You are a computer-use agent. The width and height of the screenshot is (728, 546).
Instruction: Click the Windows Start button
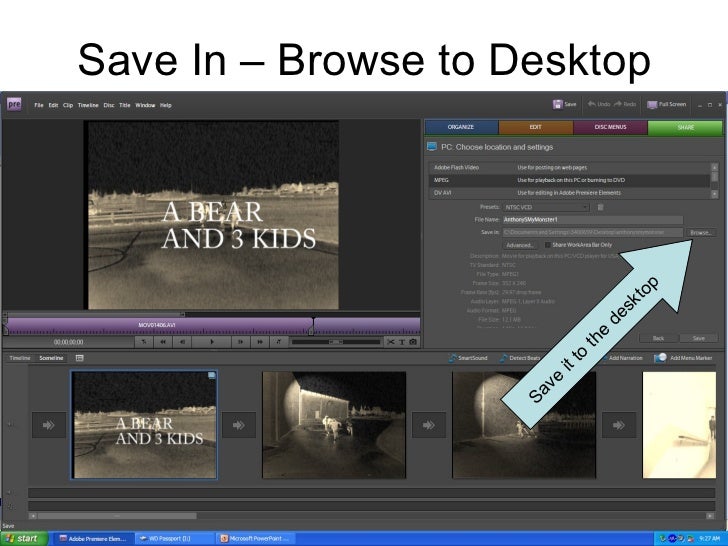tap(24, 539)
